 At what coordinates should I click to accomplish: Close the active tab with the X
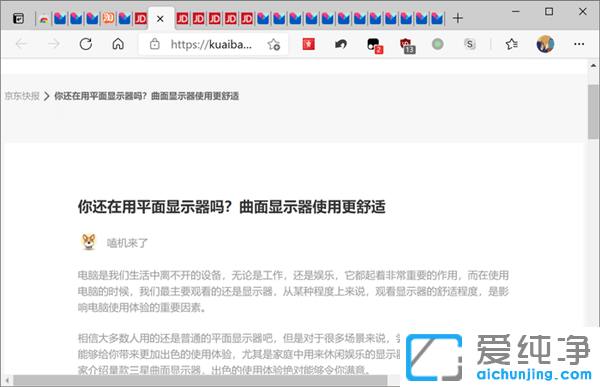tap(160, 18)
